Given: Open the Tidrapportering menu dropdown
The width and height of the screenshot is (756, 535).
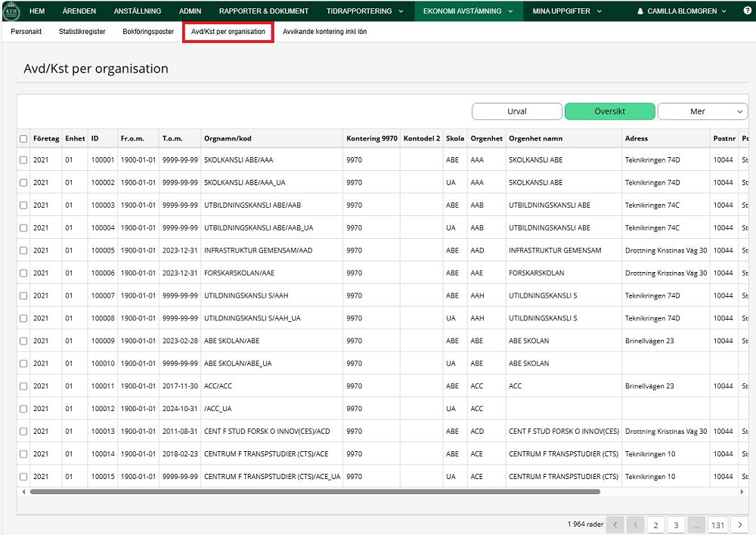Looking at the screenshot, I should pyautogui.click(x=364, y=11).
